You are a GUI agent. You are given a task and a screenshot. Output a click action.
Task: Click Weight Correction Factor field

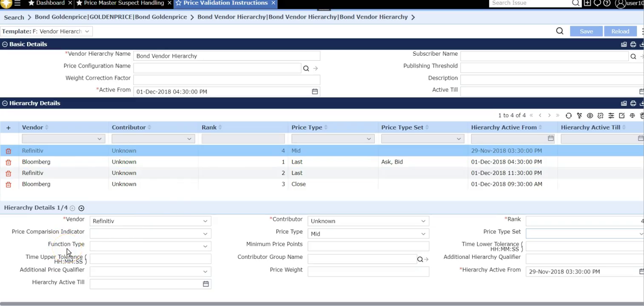tap(227, 80)
